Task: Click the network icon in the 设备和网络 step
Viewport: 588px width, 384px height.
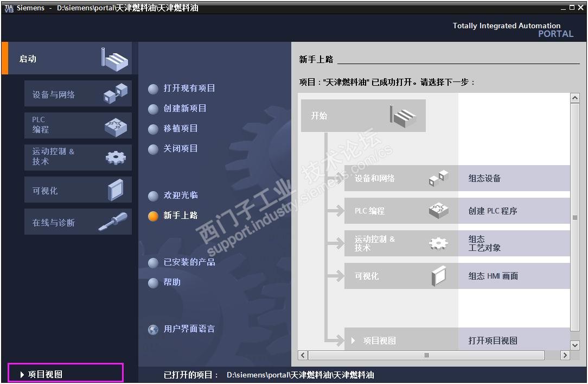Action: [438, 178]
